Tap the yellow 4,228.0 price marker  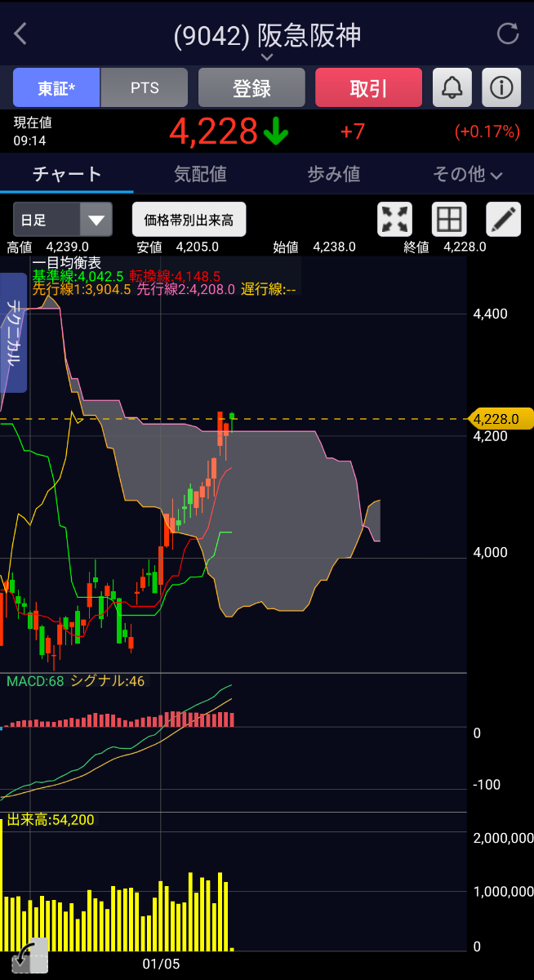[498, 419]
